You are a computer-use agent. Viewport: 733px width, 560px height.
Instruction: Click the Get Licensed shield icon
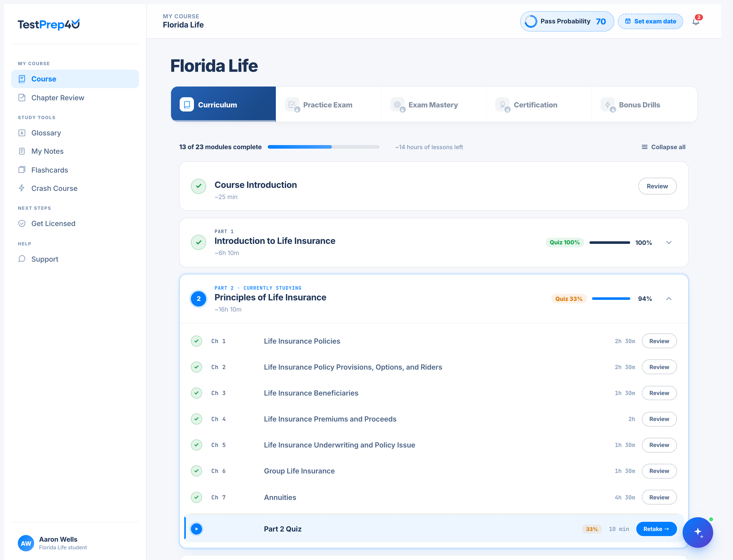pos(22,224)
